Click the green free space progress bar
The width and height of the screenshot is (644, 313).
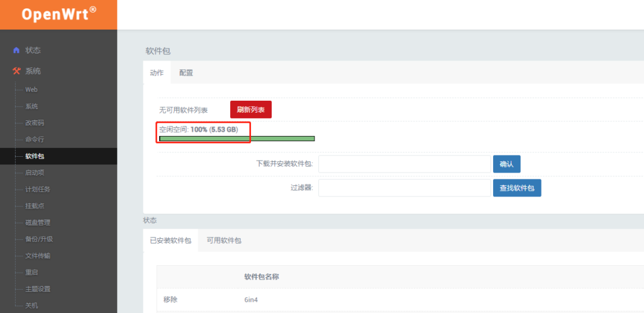(237, 139)
